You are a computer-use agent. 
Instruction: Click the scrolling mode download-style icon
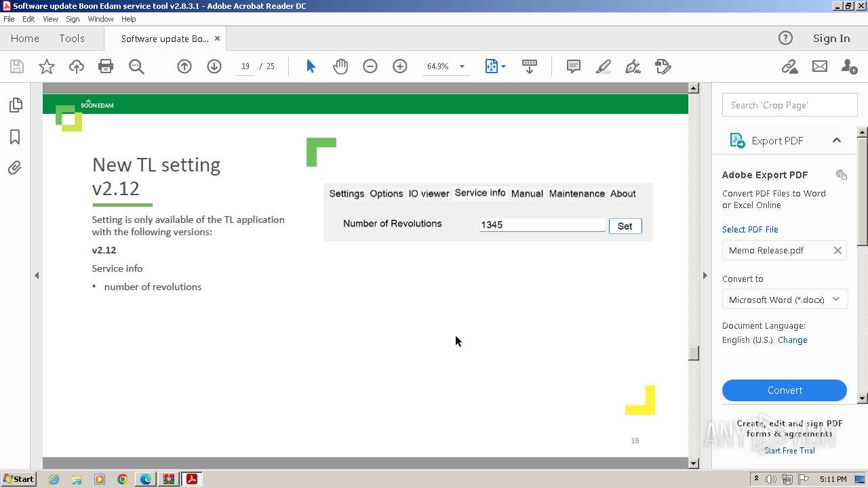[x=530, y=66]
